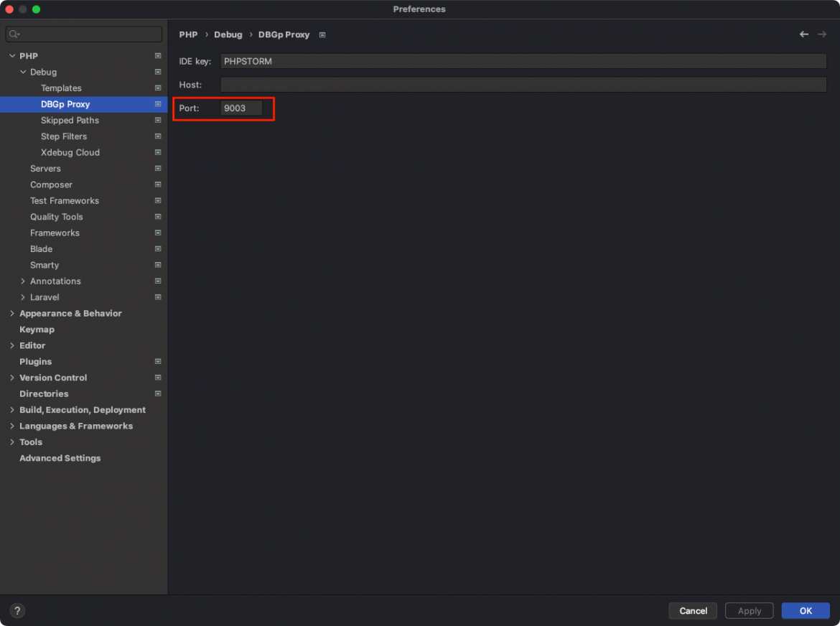Screen dimensions: 840x626
Task: Expand the Laravel node
Action: click(x=23, y=296)
